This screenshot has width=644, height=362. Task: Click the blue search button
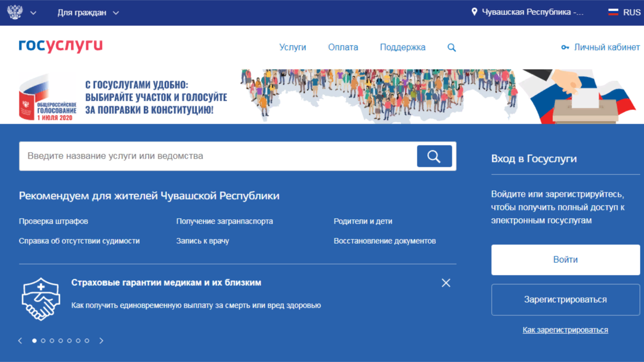point(434,156)
